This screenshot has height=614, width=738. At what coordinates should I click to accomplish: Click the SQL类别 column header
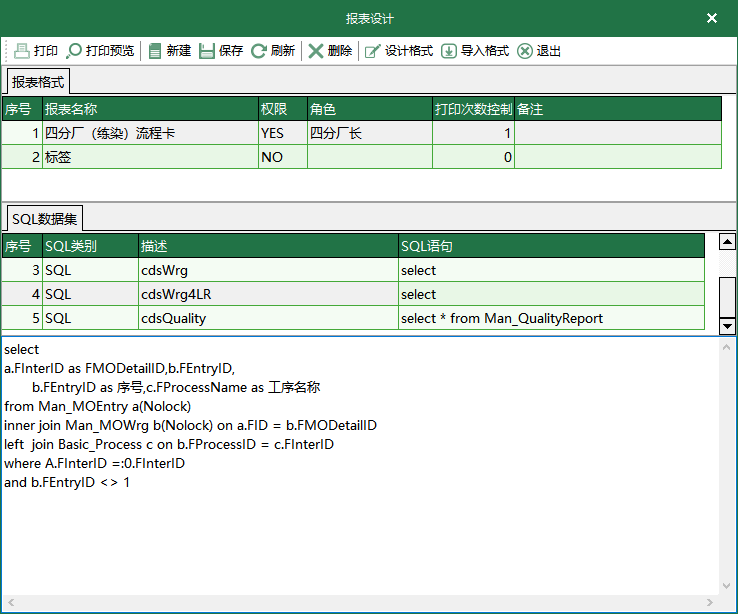90,246
